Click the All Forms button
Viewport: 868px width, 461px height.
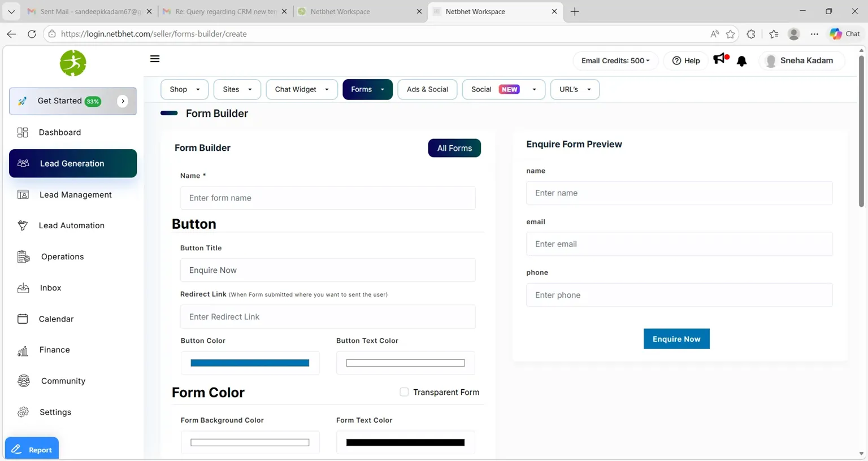[x=454, y=148]
